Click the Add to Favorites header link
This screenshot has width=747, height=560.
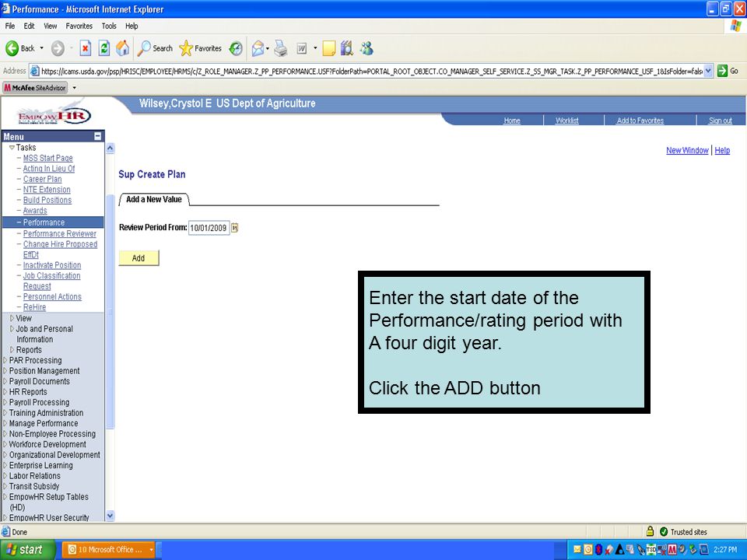pos(640,121)
